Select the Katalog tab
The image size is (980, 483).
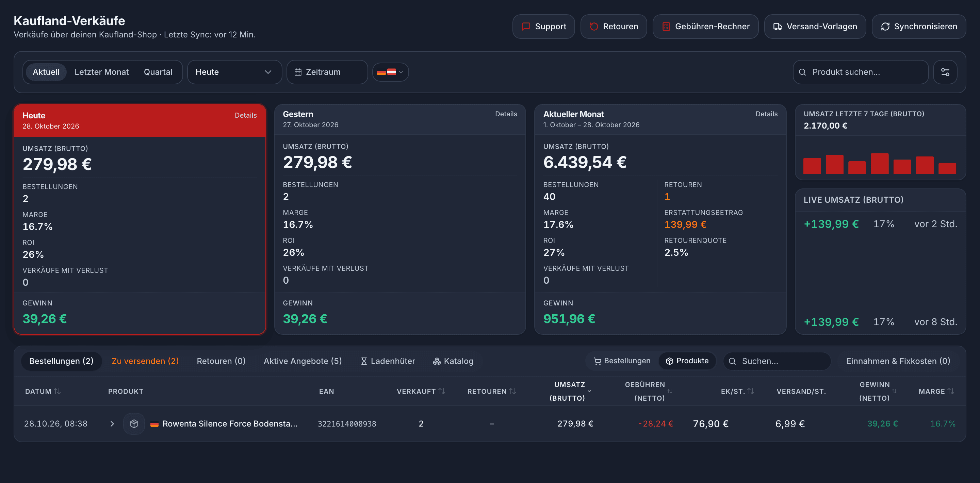453,361
